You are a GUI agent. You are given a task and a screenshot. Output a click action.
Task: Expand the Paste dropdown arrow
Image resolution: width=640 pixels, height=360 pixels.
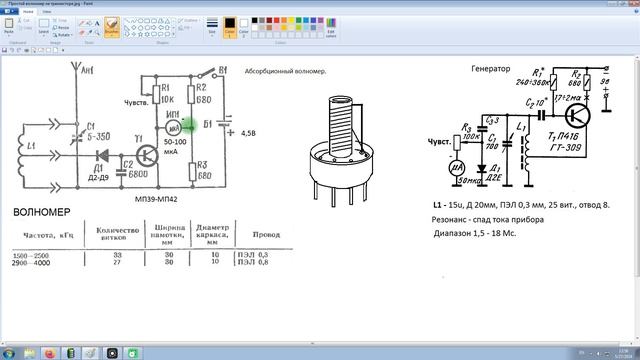point(9,35)
